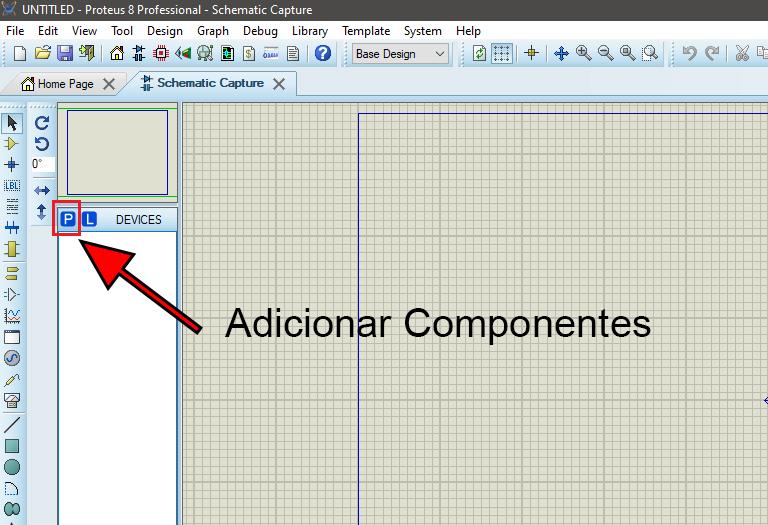The height and width of the screenshot is (525, 768).
Task: Open the Bill of Materials dollar icon
Action: tap(249, 53)
